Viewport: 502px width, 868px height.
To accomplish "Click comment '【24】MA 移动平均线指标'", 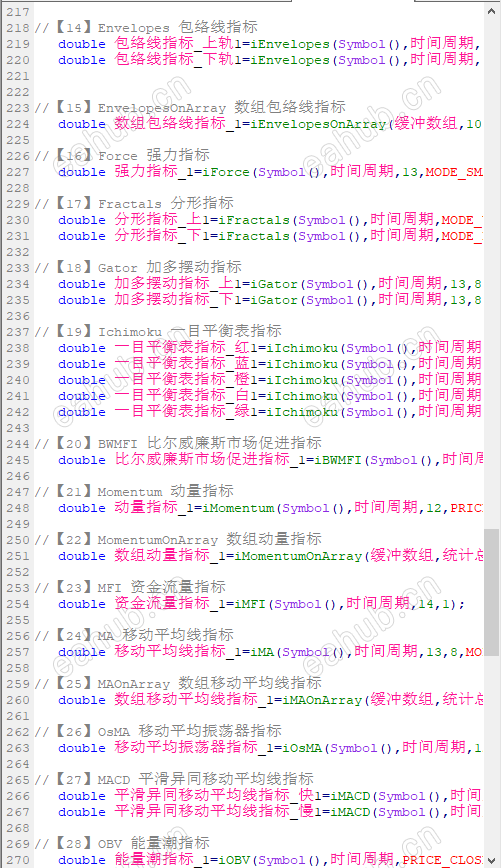I will coord(134,636).
